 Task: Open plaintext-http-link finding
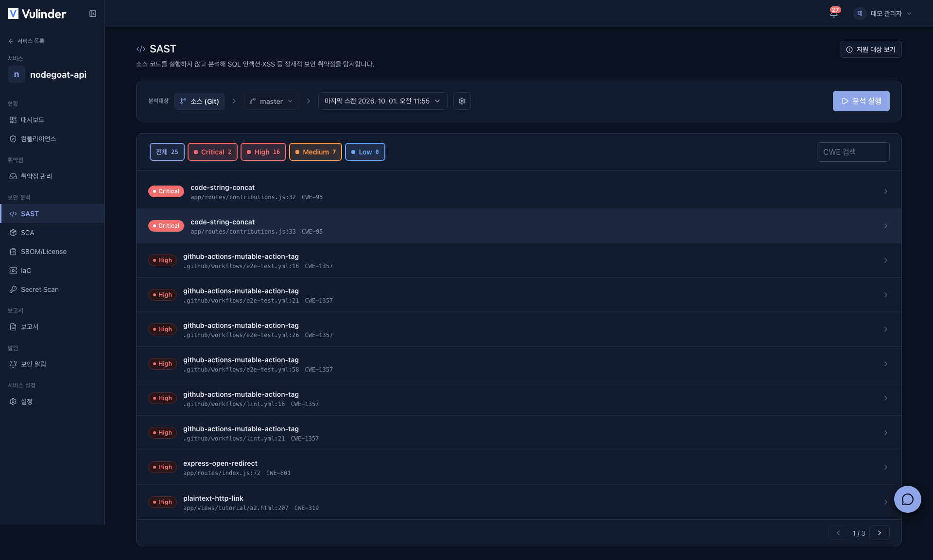point(518,502)
